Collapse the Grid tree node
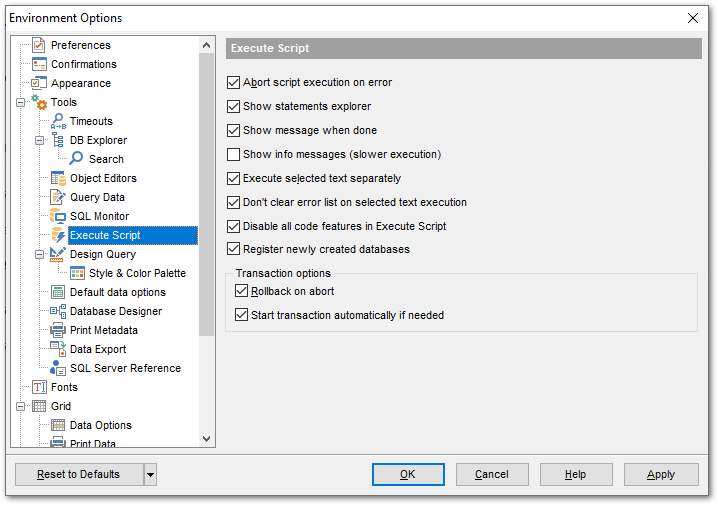Image resolution: width=718 pixels, height=505 pixels. [21, 407]
